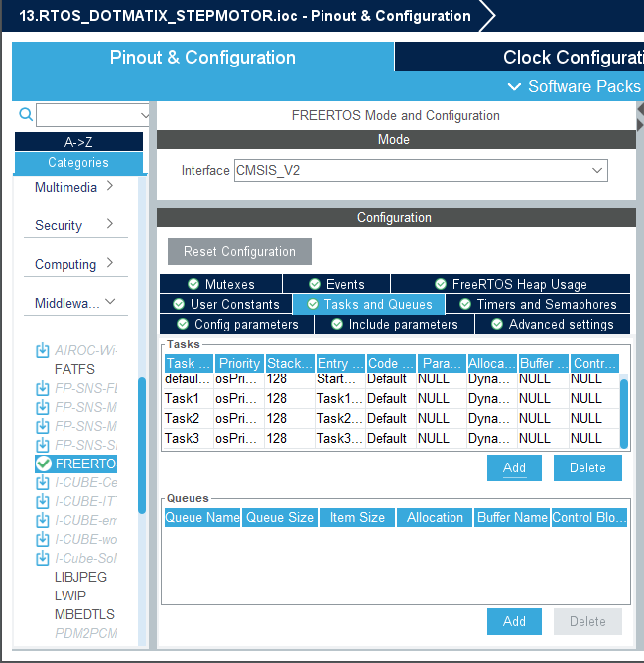The image size is (644, 663).
Task: Click green check icon on Mutexes tab
Action: (193, 284)
